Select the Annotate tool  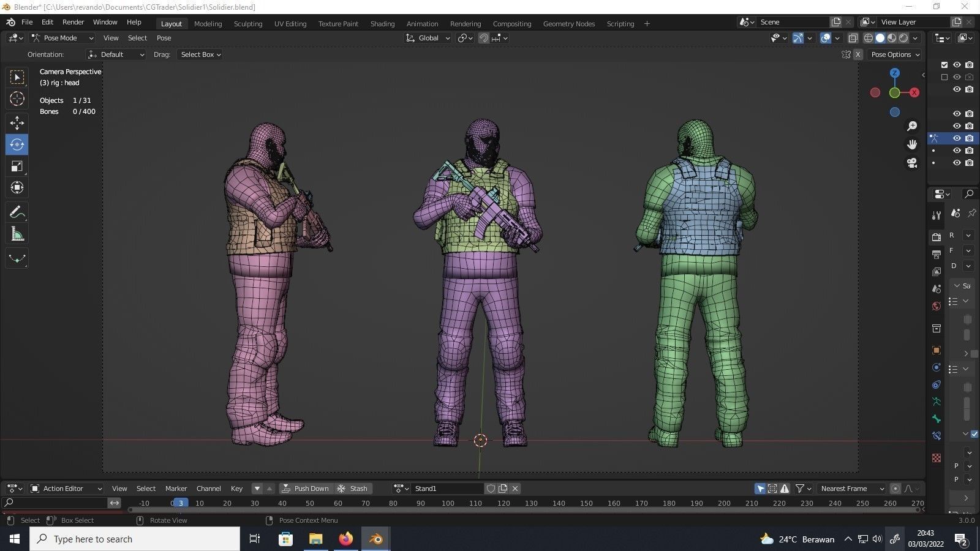[17, 212]
